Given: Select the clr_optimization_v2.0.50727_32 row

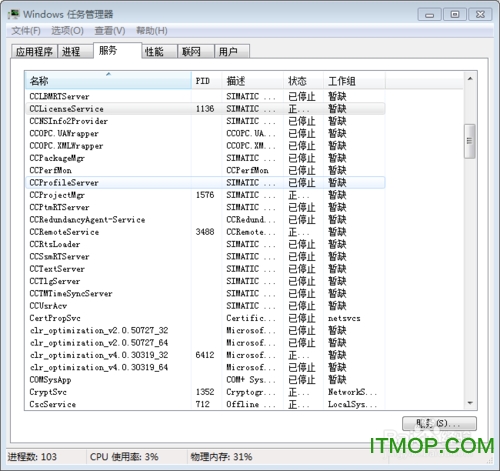Looking at the screenshot, I should [205, 331].
